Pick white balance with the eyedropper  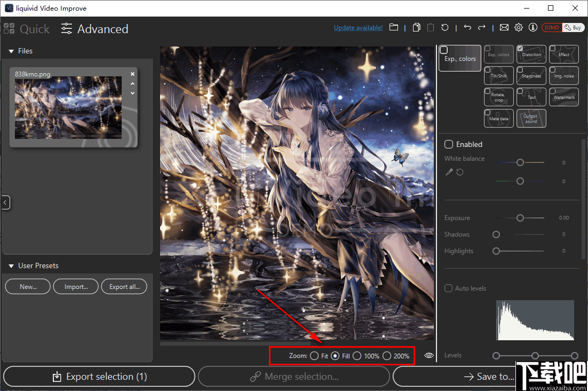(x=449, y=172)
